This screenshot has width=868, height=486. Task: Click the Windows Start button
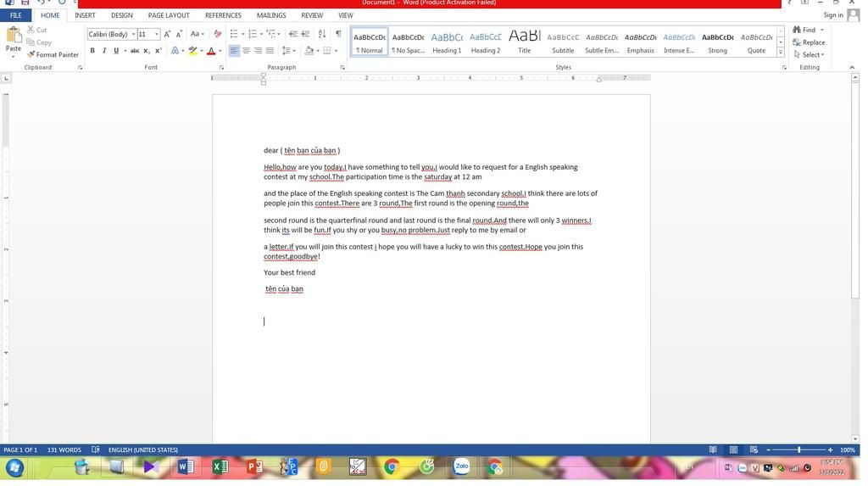(x=15, y=467)
